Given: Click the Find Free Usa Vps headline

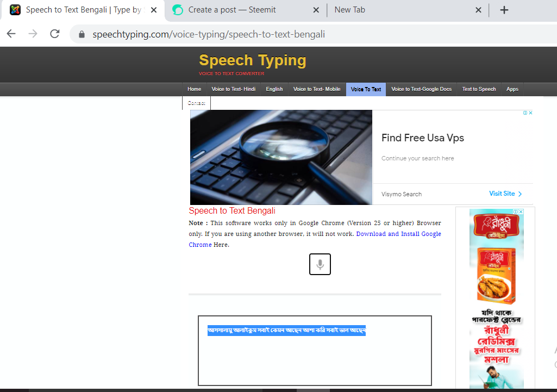Looking at the screenshot, I should point(423,138).
